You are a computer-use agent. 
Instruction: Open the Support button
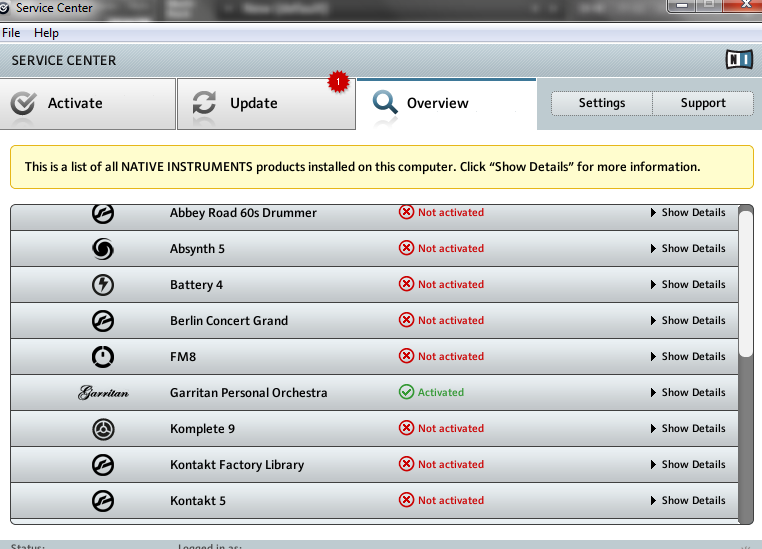pos(703,103)
